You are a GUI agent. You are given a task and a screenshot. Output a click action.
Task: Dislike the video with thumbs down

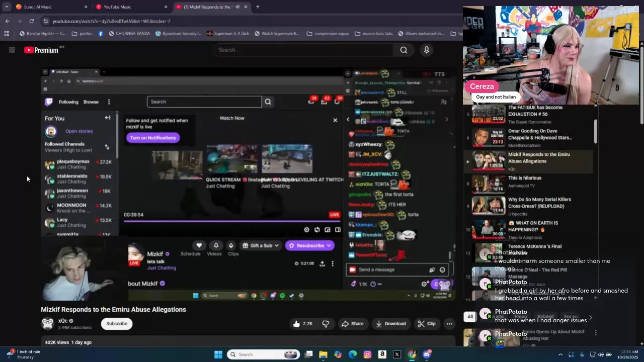click(326, 324)
